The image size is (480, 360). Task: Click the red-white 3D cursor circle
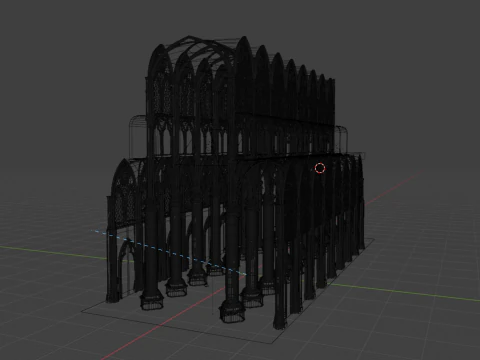pos(320,168)
